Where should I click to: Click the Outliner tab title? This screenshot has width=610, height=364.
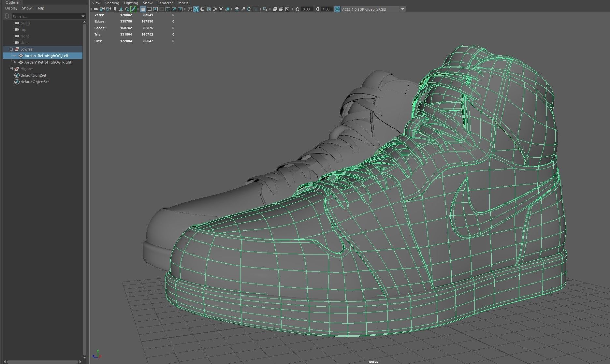(x=13, y=2)
